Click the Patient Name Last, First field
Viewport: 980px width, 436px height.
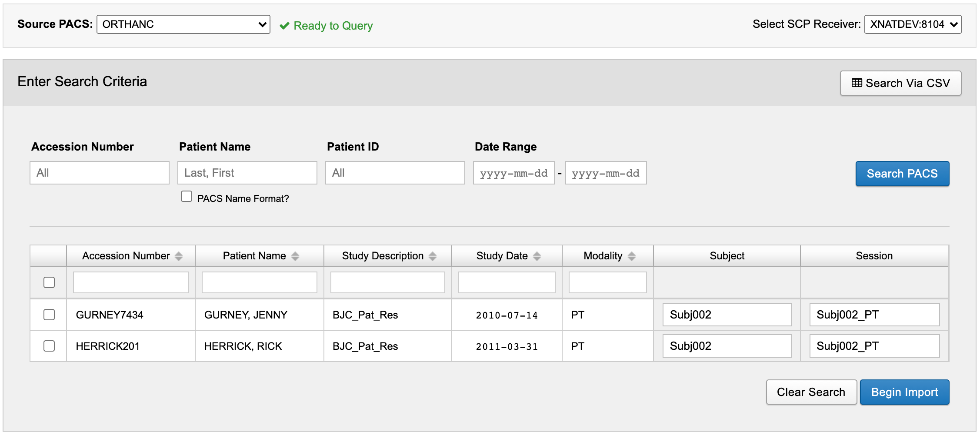pos(247,173)
